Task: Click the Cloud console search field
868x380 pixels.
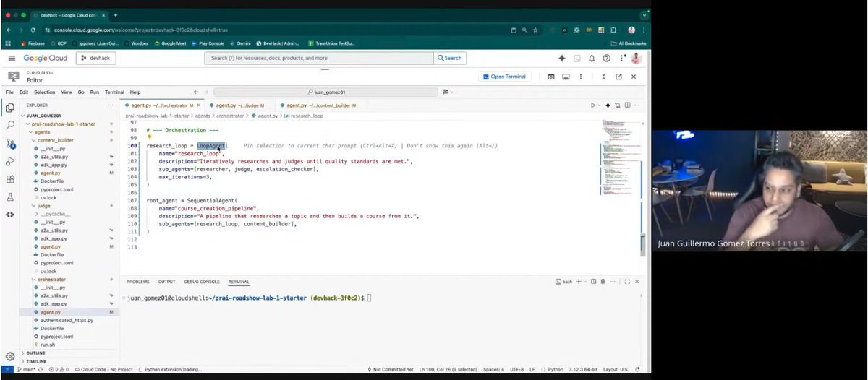Action: (x=319, y=58)
